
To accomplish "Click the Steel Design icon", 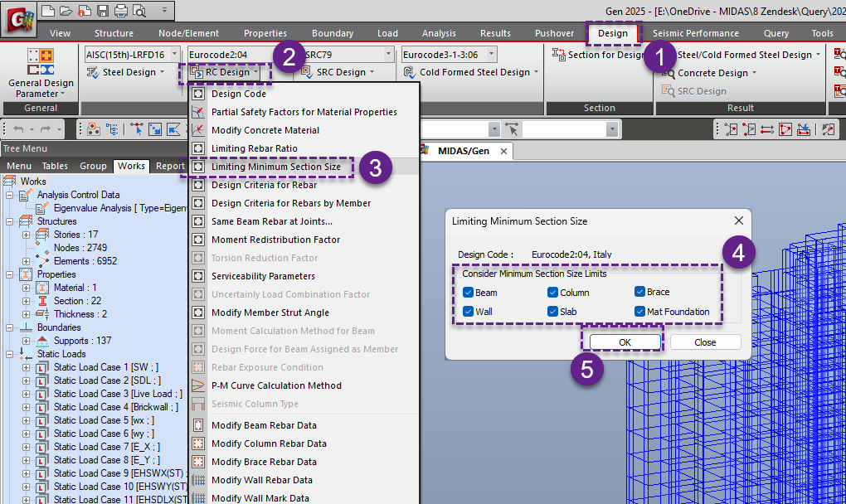I will pyautogui.click(x=93, y=72).
